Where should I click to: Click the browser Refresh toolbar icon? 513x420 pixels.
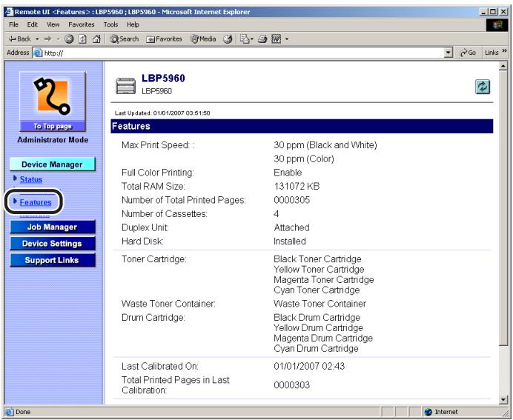coord(83,39)
